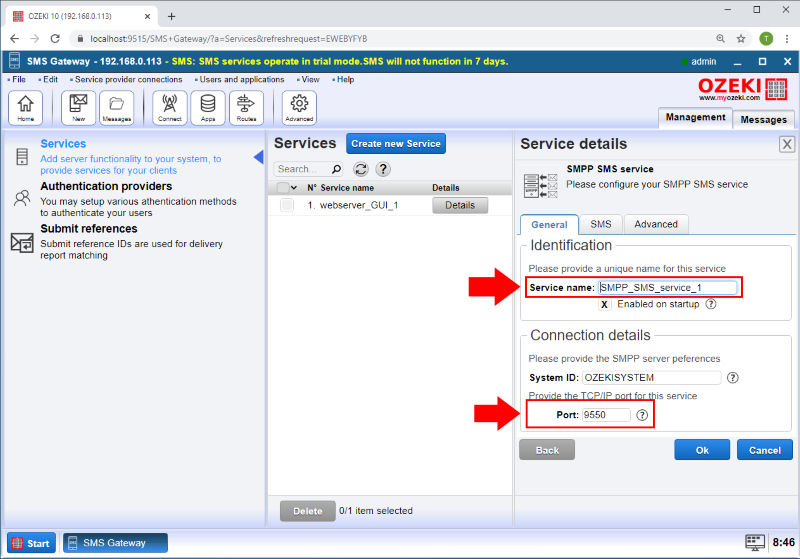Bookmark this page with star icon

(741, 38)
